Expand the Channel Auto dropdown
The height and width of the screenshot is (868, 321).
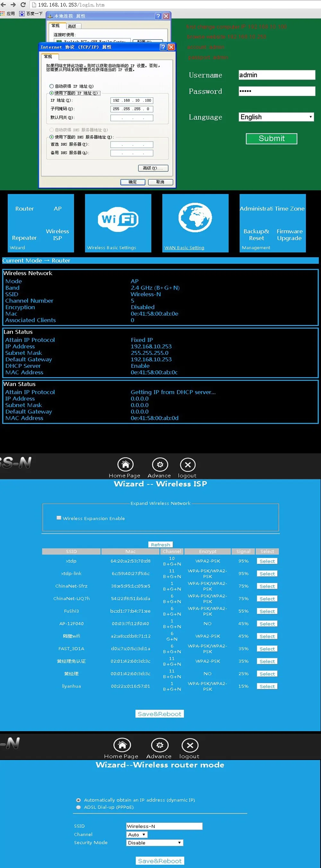tap(137, 834)
